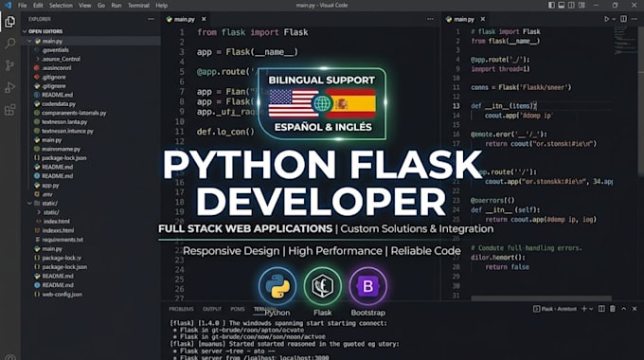Image resolution: width=644 pixels, height=360 pixels.
Task: Open the new terminal launch profile dropdown
Action: pyautogui.click(x=591, y=309)
